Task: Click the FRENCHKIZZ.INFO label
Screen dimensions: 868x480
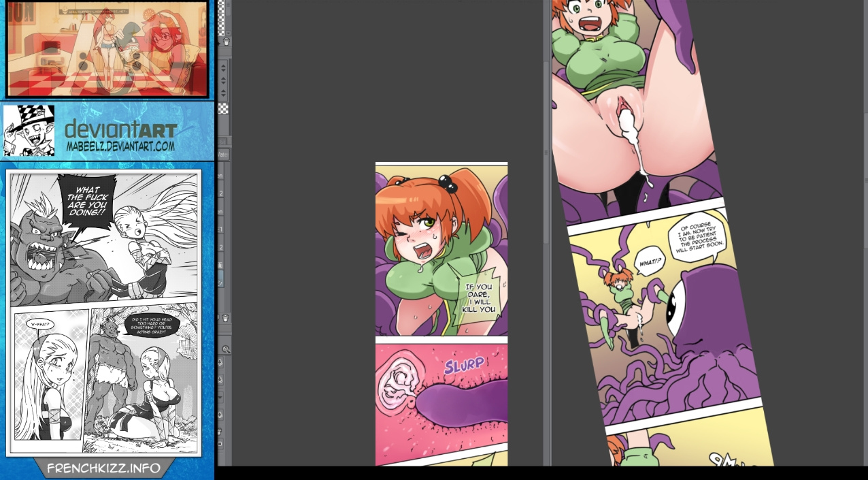Action: coord(103,468)
